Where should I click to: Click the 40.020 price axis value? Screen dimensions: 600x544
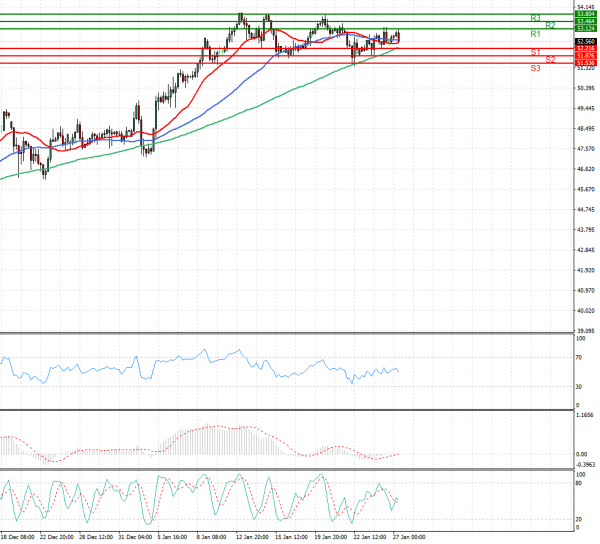[x=586, y=311]
